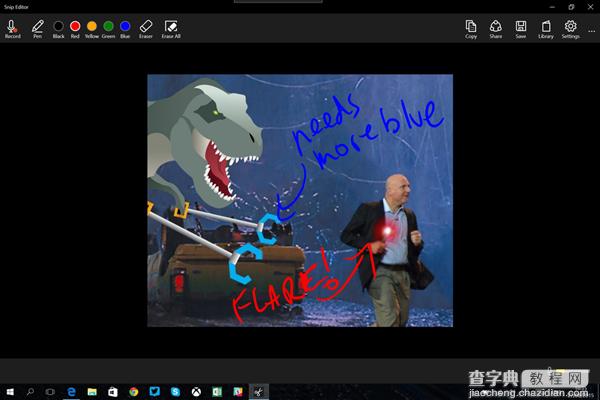Launch Microsoft Edge from the taskbar

(71, 392)
